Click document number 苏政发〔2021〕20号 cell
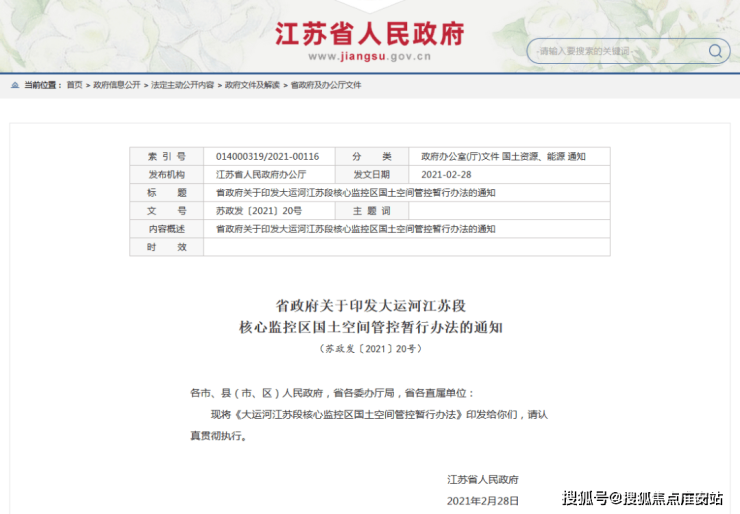740x514 pixels. [x=269, y=211]
